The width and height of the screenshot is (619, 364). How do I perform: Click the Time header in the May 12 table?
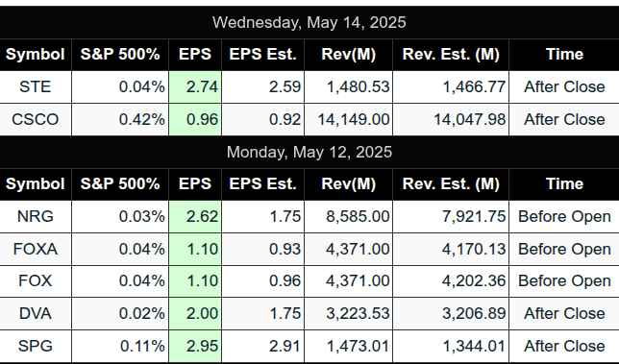tap(564, 184)
